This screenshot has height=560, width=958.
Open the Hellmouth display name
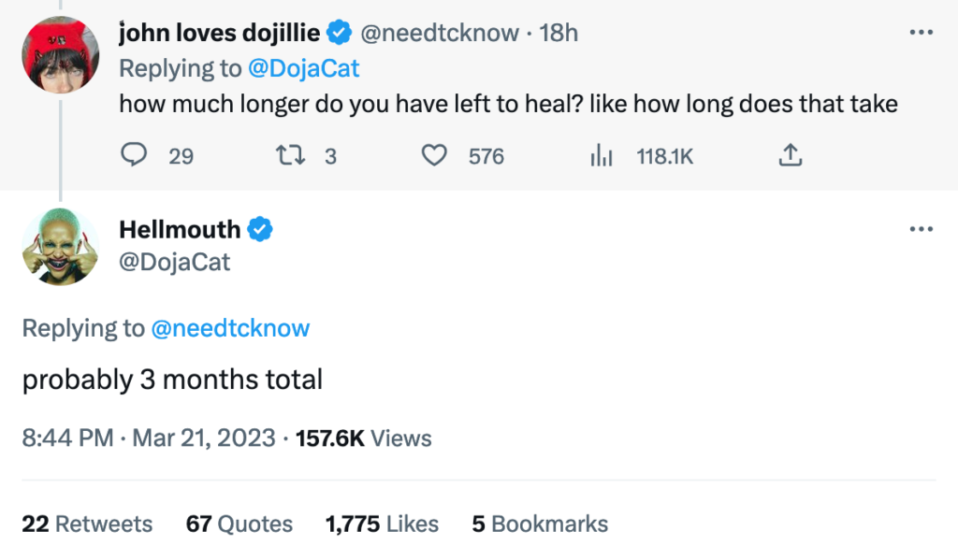(x=180, y=228)
